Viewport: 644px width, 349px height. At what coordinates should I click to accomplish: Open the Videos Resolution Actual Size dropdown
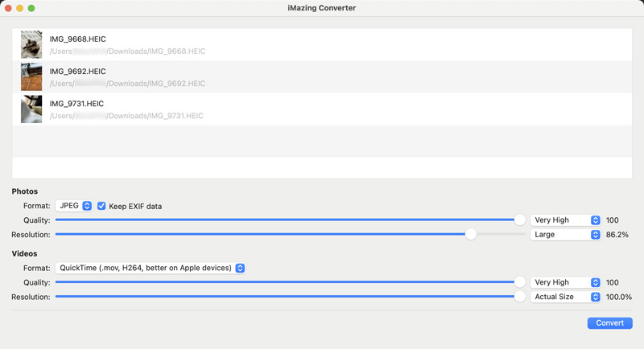(565, 297)
